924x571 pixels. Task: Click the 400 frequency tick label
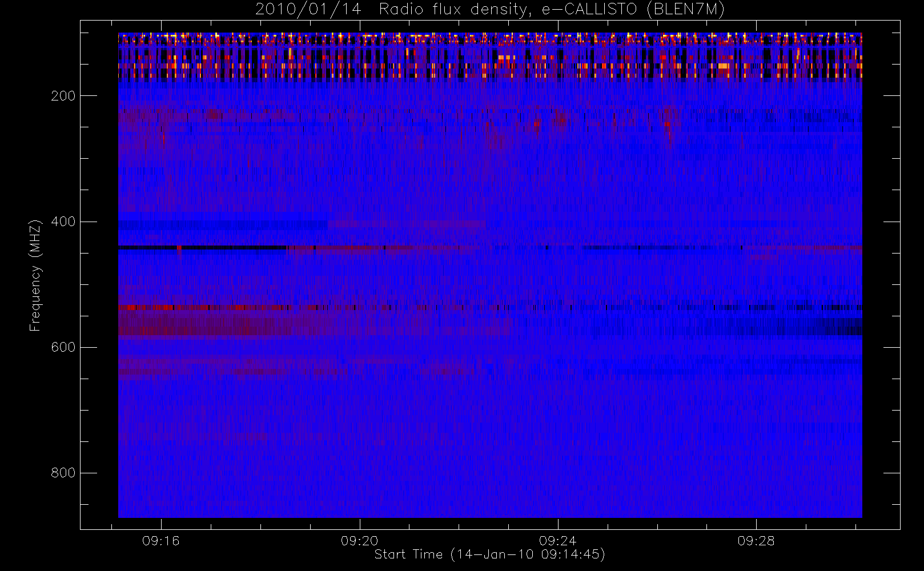coord(63,222)
